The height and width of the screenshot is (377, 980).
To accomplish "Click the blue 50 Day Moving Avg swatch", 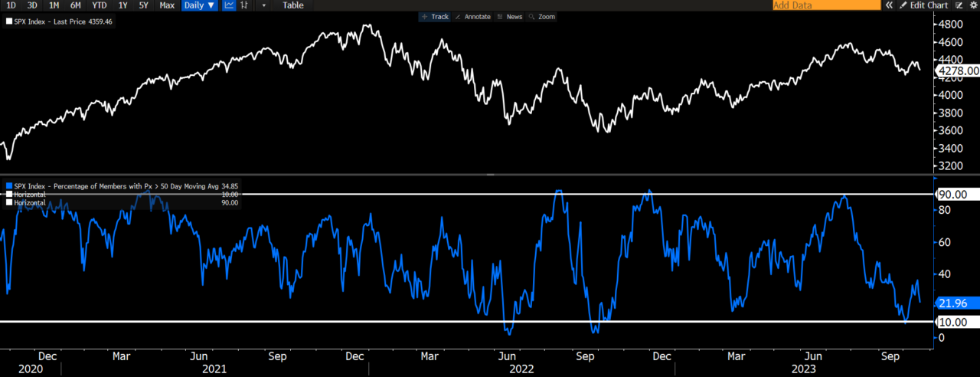I will (x=8, y=186).
